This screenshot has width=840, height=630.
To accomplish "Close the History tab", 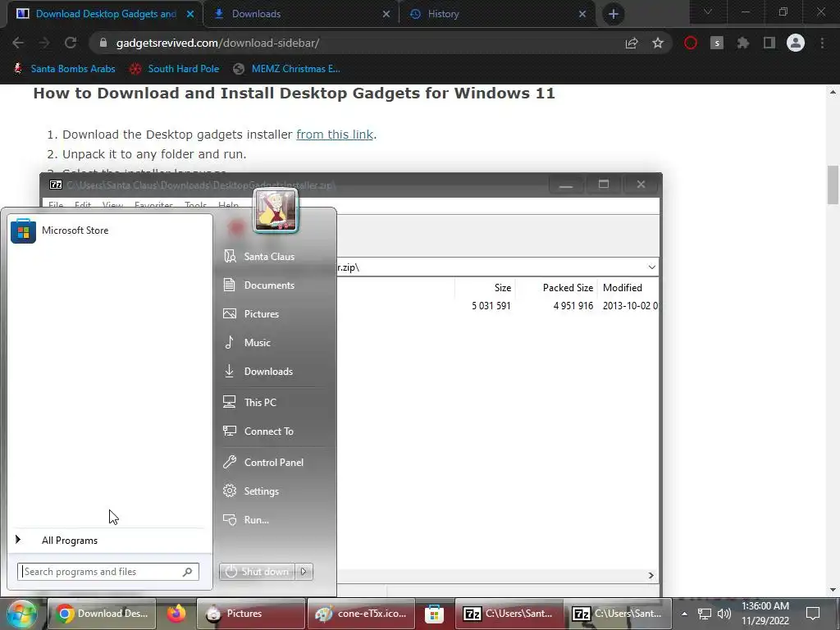I will tap(582, 14).
